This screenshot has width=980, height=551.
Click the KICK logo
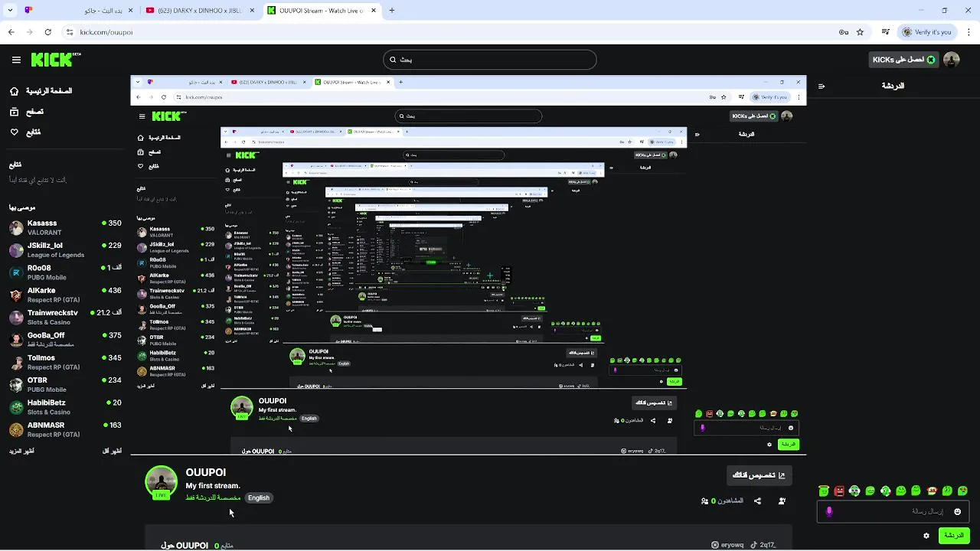coord(56,60)
